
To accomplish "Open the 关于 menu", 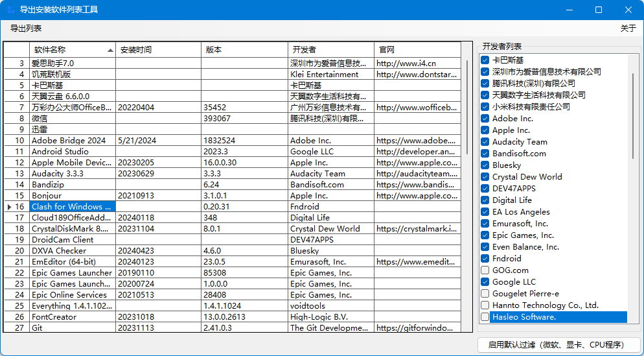I will (x=628, y=29).
